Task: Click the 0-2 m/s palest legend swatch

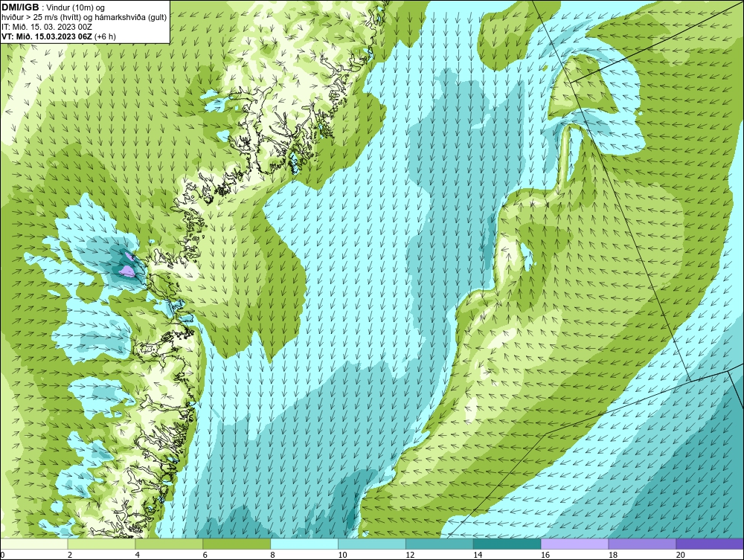Action: click(34, 544)
